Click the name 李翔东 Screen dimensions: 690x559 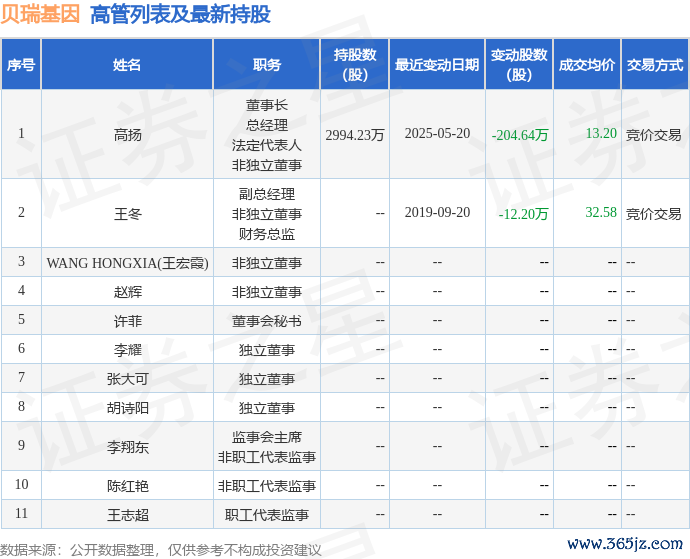coord(128,447)
